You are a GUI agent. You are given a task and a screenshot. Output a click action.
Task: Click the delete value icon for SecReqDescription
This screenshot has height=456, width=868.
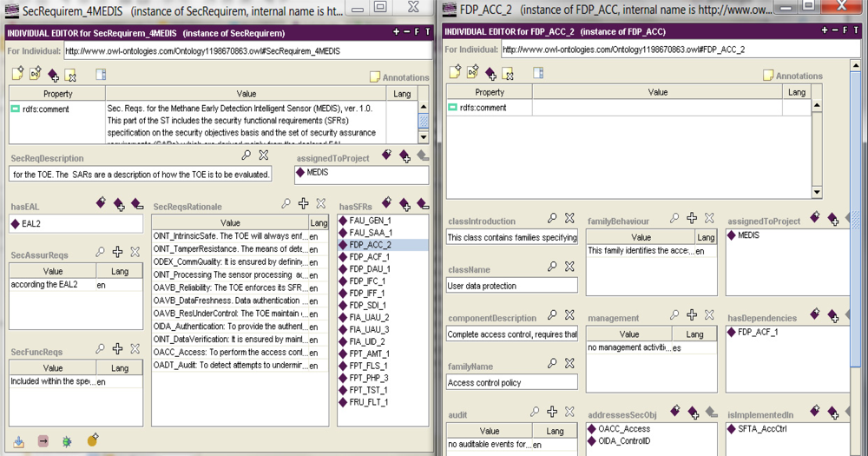[264, 155]
